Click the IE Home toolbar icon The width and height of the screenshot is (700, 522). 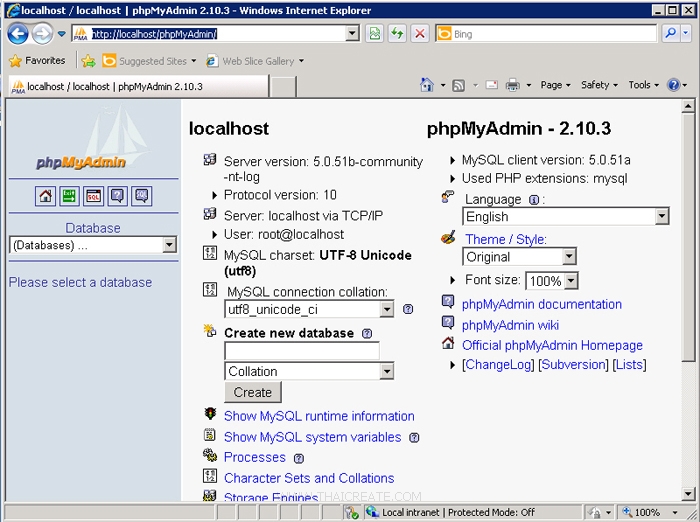427,84
